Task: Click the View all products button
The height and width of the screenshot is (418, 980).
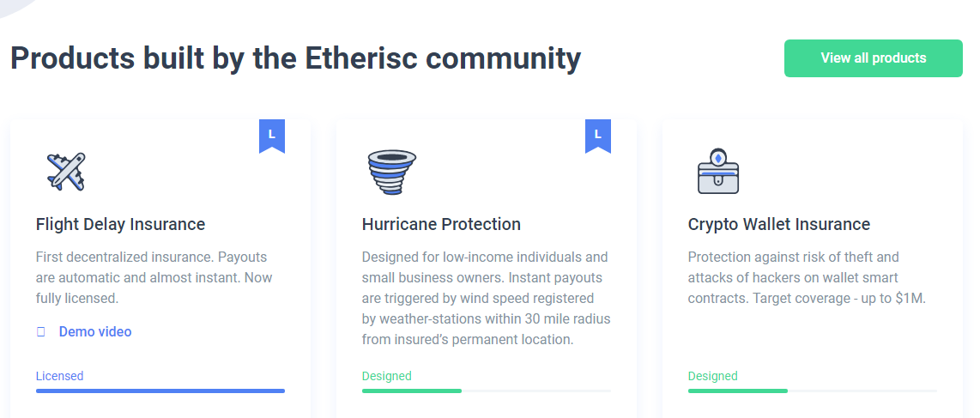Action: tap(873, 58)
